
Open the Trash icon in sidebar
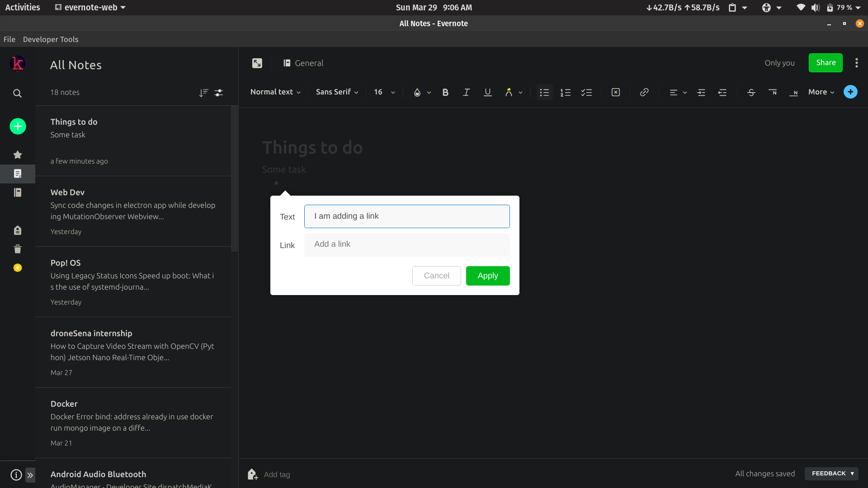(x=18, y=249)
